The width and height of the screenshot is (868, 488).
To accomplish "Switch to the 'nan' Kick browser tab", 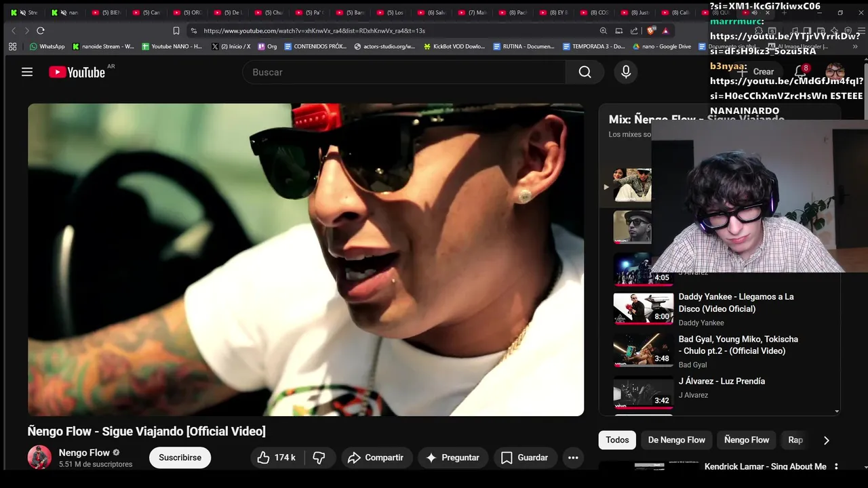I will (66, 12).
